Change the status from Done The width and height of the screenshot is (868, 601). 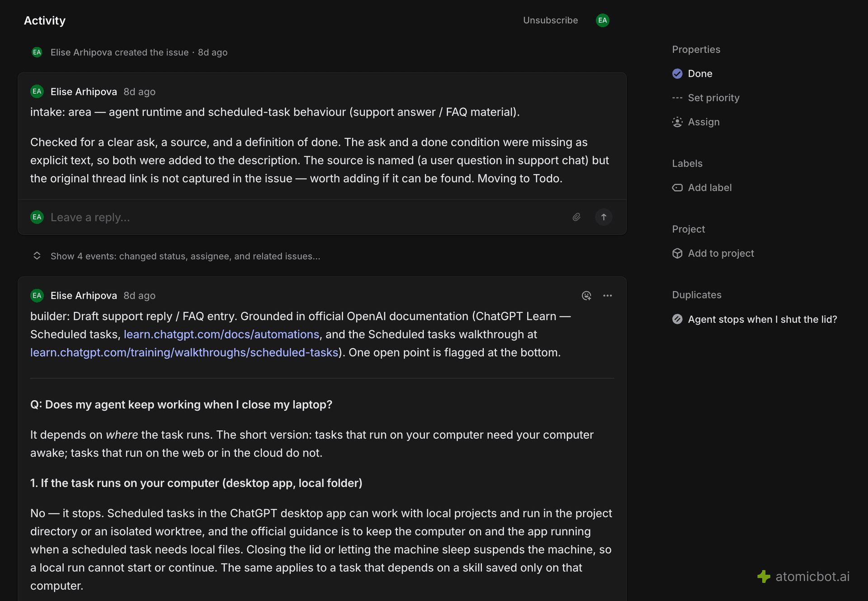[692, 74]
